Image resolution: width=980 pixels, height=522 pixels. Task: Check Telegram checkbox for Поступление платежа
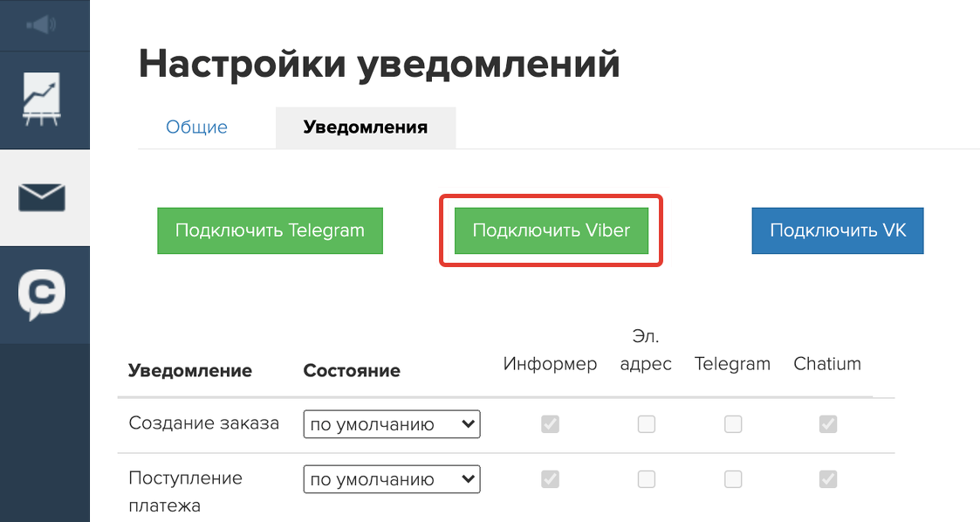733,479
